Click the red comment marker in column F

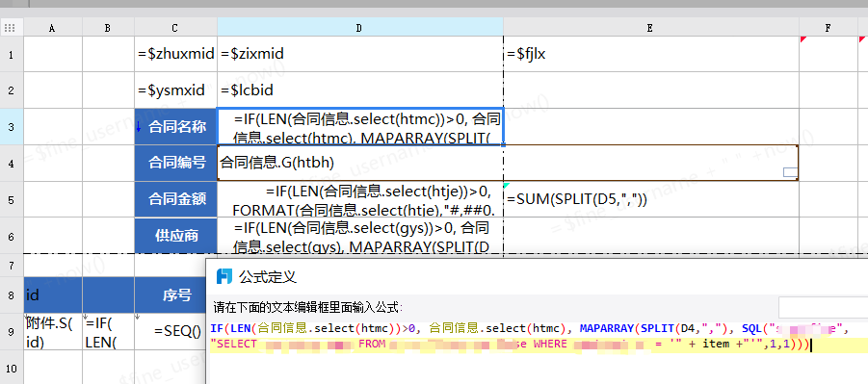pyautogui.click(x=803, y=39)
